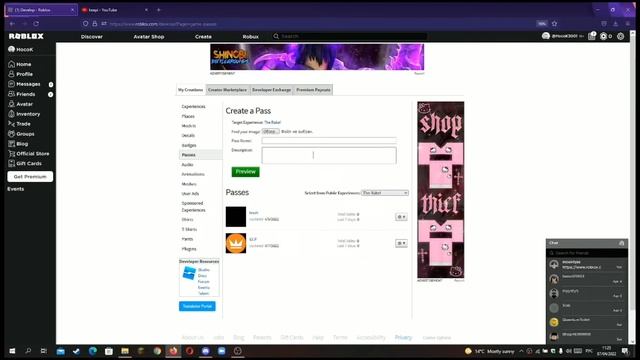
Task: Click the notifications icon in the Roblox header
Action: pyautogui.click(x=592, y=36)
